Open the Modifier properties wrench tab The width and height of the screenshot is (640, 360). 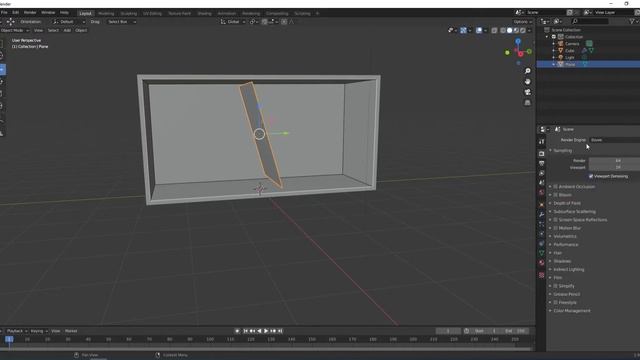[x=542, y=214]
